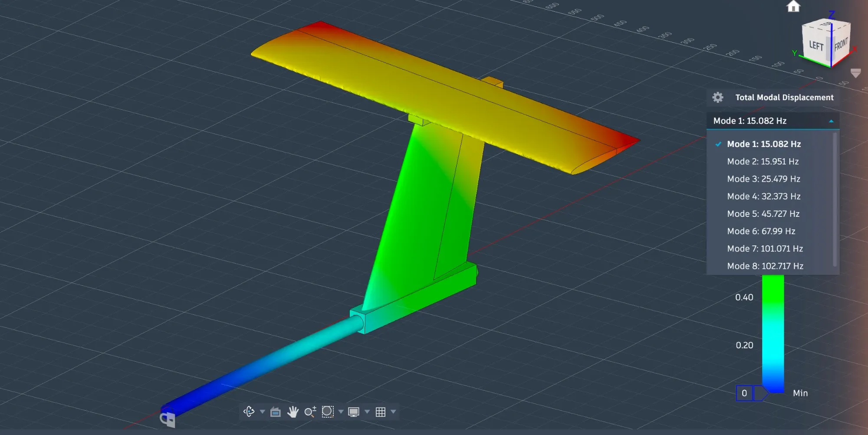
Task: Open the ViewCube options arrow
Action: click(855, 74)
